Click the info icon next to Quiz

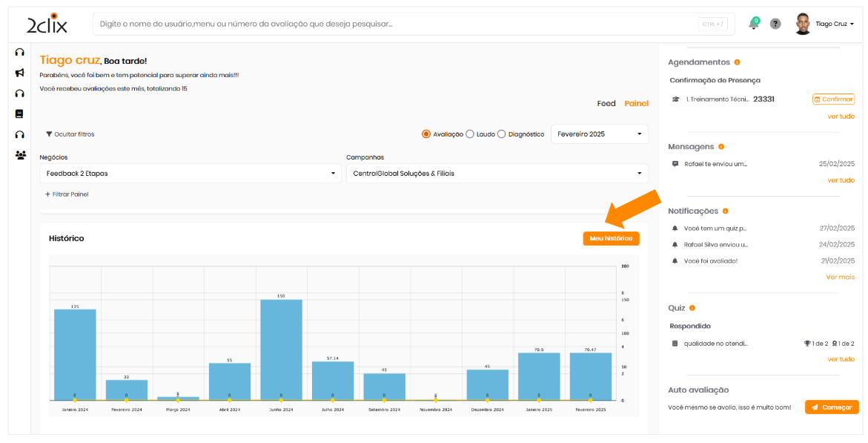(692, 308)
